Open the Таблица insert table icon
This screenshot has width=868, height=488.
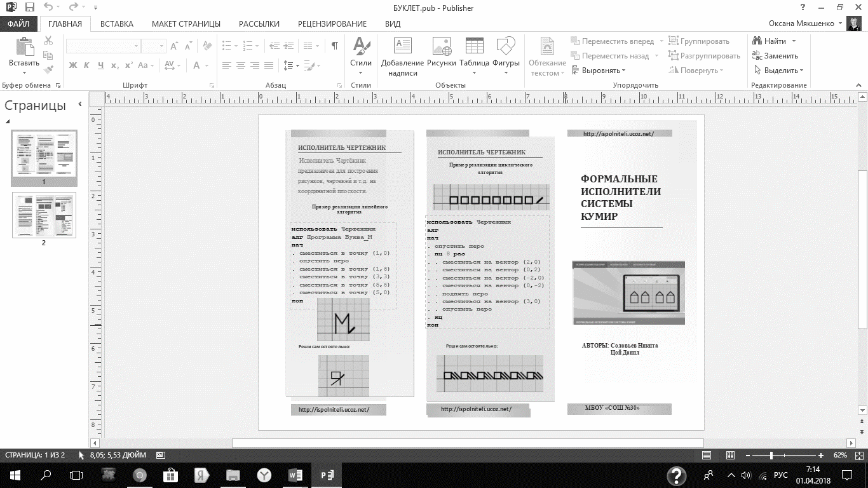click(474, 47)
